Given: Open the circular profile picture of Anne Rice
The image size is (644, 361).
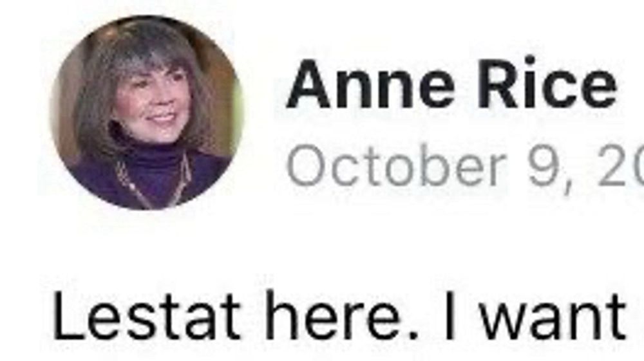Looking at the screenshot, I should pyautogui.click(x=147, y=113).
